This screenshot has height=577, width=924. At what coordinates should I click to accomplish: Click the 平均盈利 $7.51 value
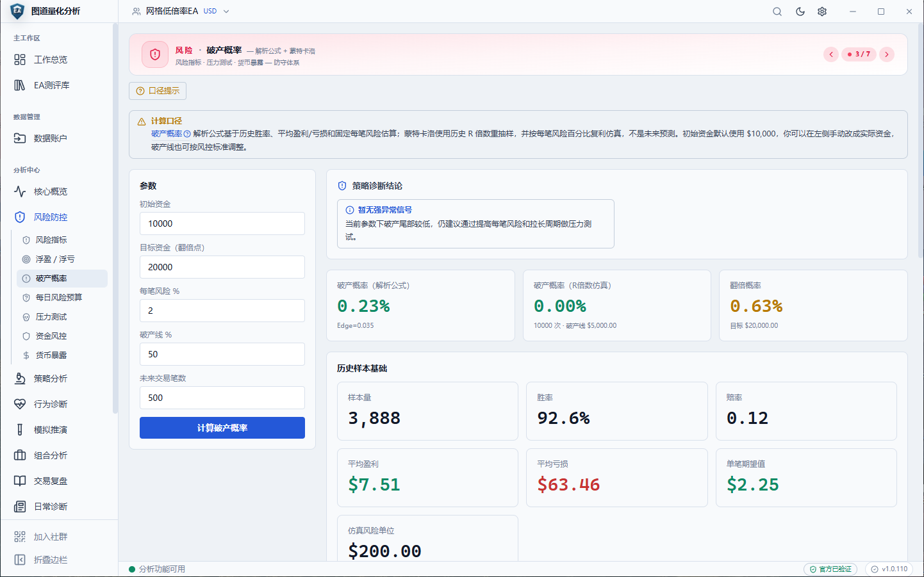point(374,485)
